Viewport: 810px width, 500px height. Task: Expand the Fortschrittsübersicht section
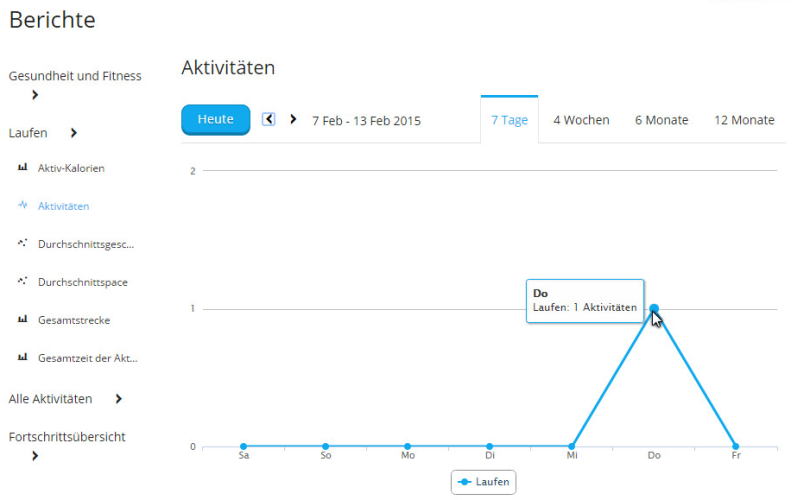click(x=35, y=456)
